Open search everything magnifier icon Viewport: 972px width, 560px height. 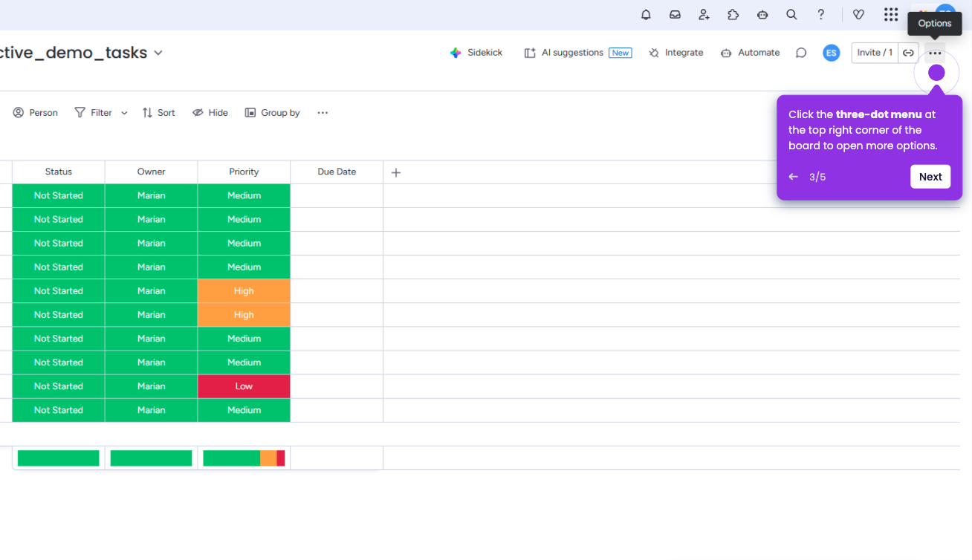pos(791,14)
